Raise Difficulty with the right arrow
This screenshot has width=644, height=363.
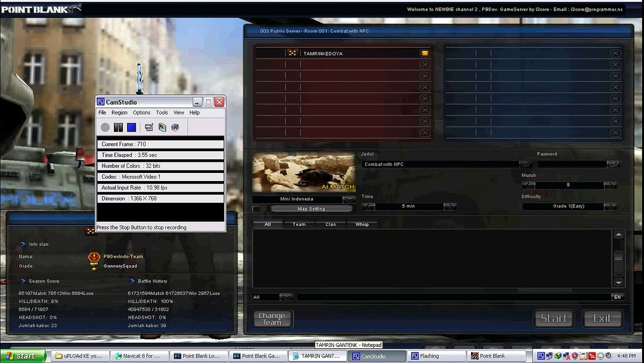point(610,206)
